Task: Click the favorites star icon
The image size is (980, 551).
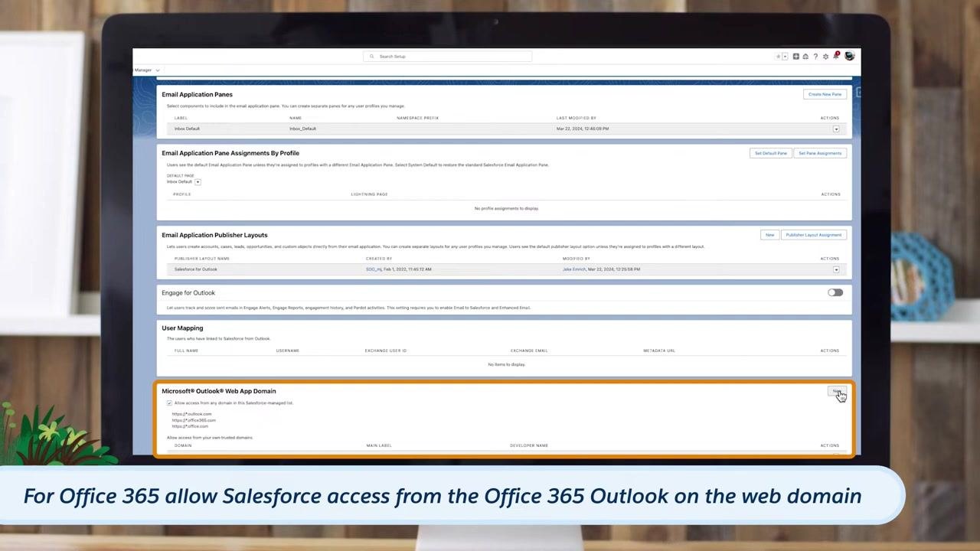Action: click(x=779, y=57)
